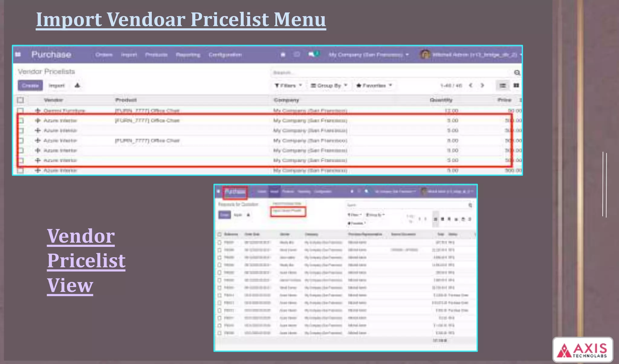The height and width of the screenshot is (364, 619).
Task: Open Import menu in upper screenshot navbar
Action: tap(129, 55)
